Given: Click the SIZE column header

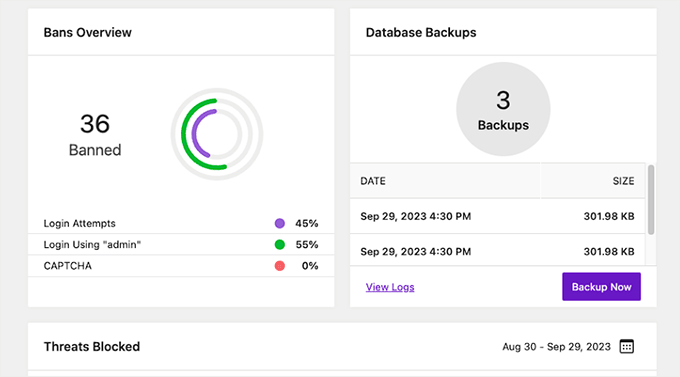Looking at the screenshot, I should [623, 181].
